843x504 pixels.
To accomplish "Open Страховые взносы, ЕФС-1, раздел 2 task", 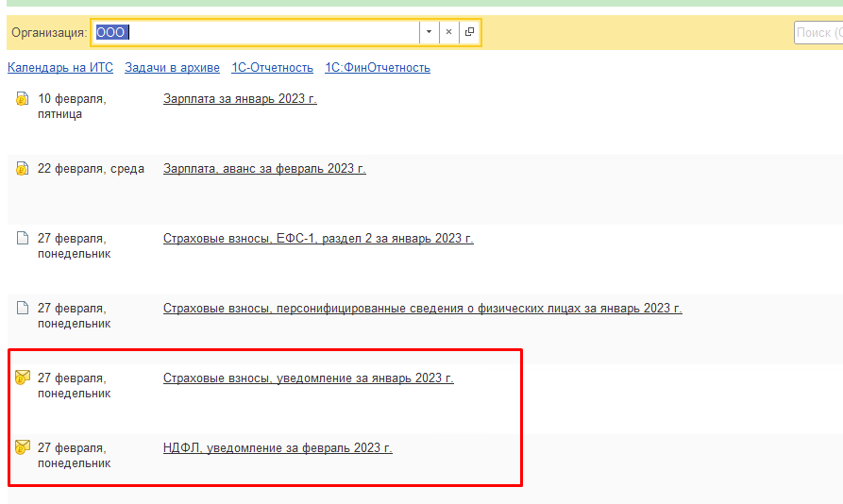I will pos(318,239).
